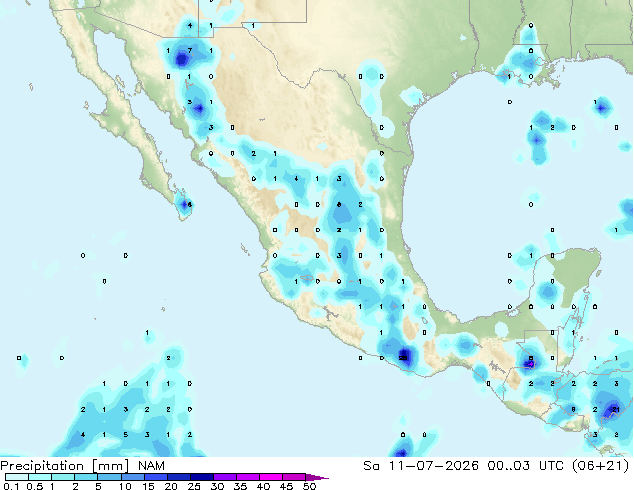Click the 'Precipitation' title word
The width and height of the screenshot is (634, 490).
[x=42, y=466]
